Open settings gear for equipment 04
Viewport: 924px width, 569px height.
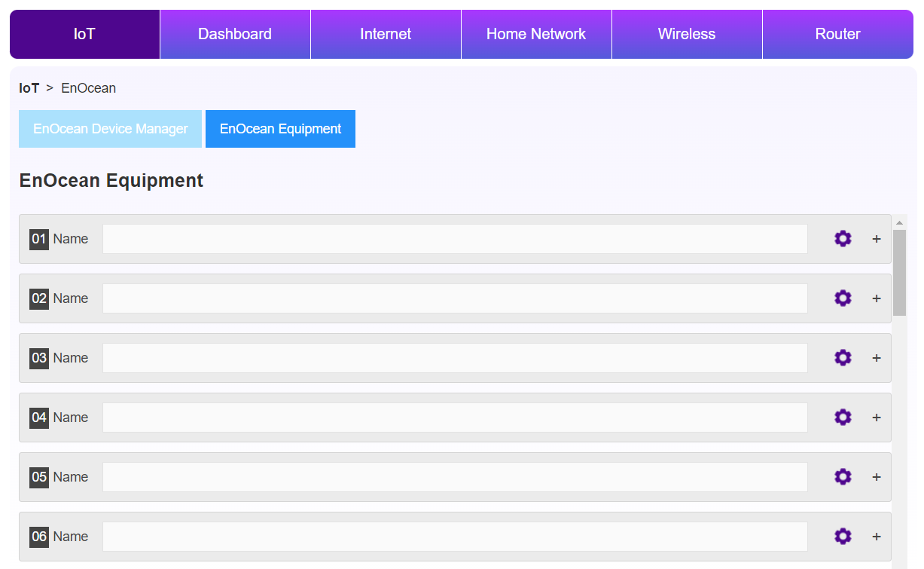click(x=843, y=418)
